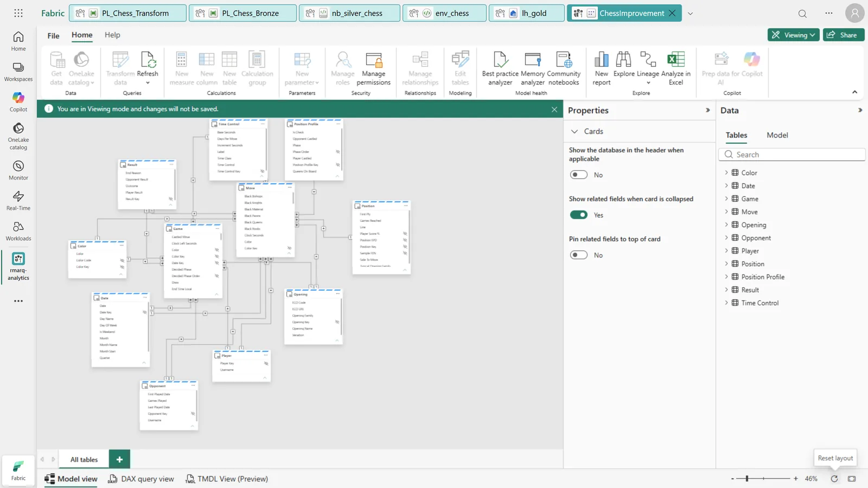Viewport: 868px width, 488px height.
Task: Open the Real-Time hub icon
Action: point(18,201)
